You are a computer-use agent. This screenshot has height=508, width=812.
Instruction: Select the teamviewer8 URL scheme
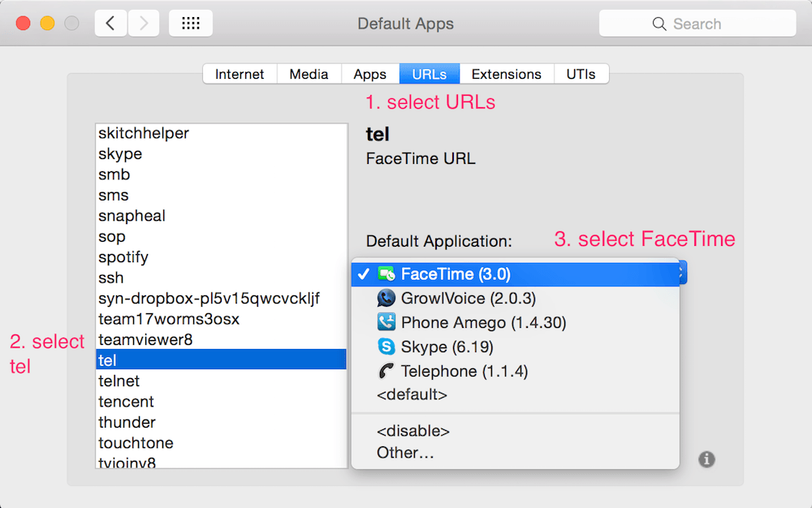[222, 340]
